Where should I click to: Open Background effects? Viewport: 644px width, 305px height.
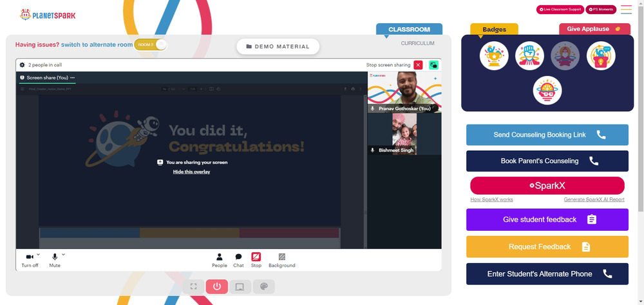[x=282, y=261]
